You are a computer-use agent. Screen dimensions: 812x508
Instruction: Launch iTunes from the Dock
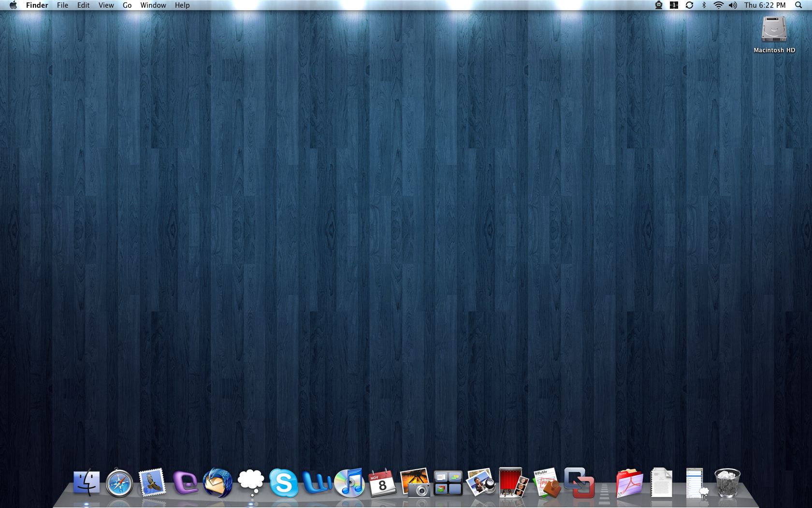coord(349,483)
